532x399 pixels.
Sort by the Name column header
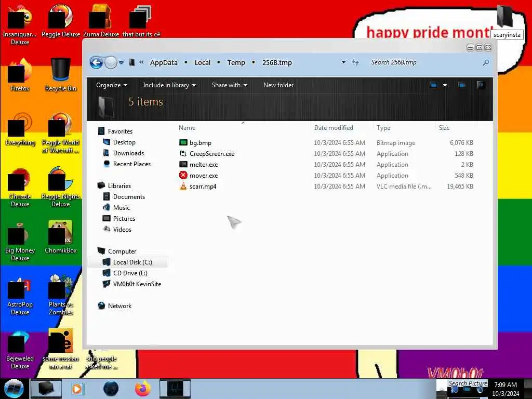[187, 128]
